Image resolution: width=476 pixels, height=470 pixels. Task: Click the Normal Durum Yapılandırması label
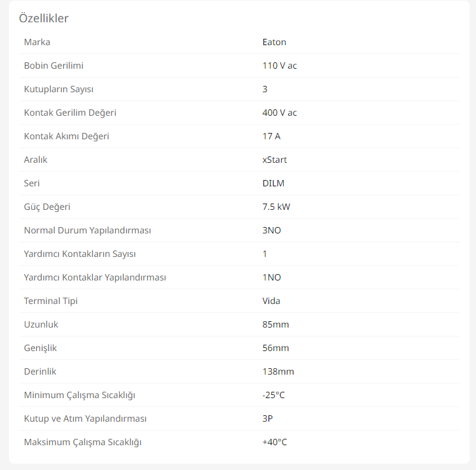[x=87, y=230]
